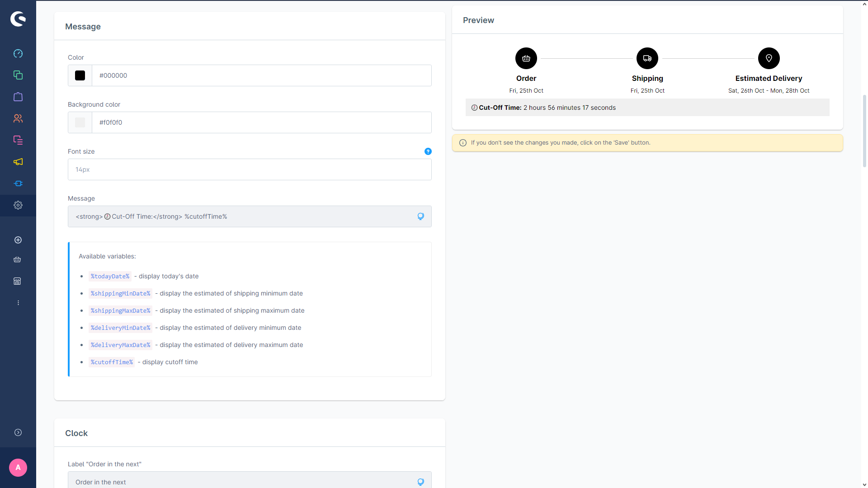The height and width of the screenshot is (488, 868).
Task: Click the Order in the next label field
Action: [x=250, y=480]
